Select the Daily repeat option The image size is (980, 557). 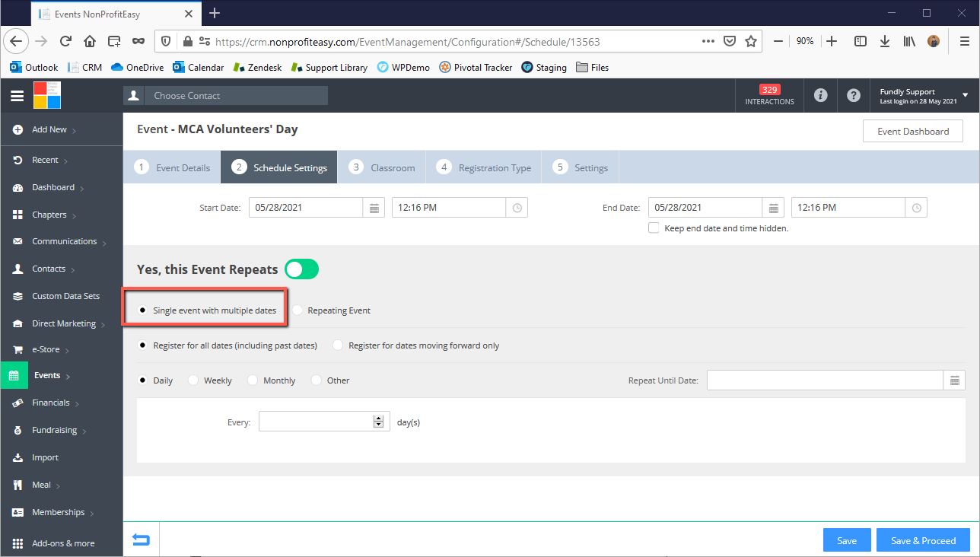(142, 380)
